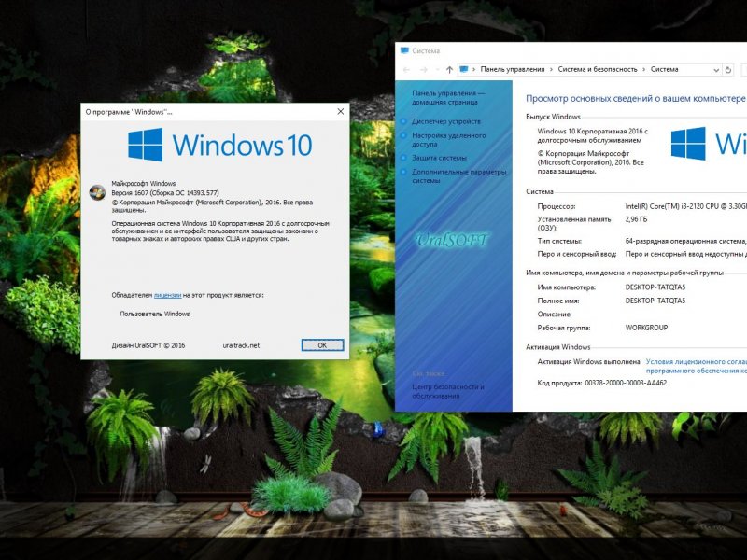The image size is (747, 560).
Task: Expand chevron before Панель управления breadcrumb
Action: pyautogui.click(x=474, y=69)
